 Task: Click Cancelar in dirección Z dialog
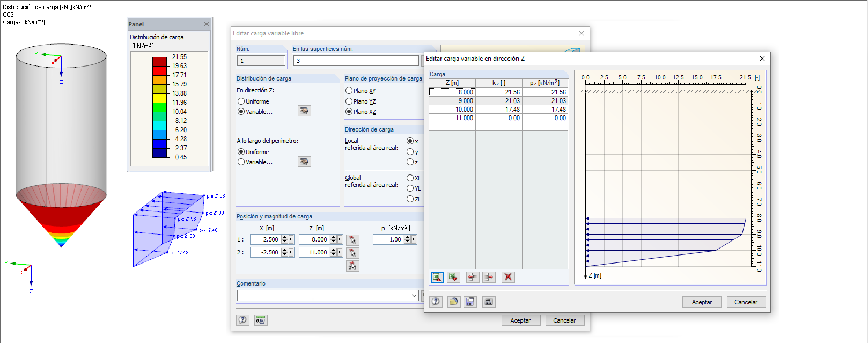pyautogui.click(x=746, y=302)
